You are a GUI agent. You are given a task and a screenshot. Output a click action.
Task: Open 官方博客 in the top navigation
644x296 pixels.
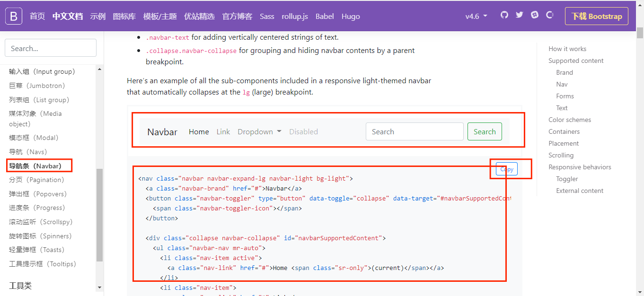(x=238, y=16)
